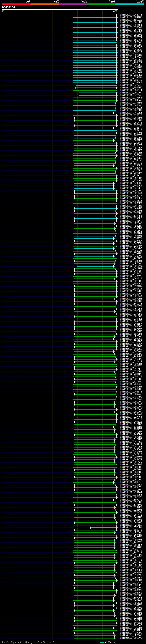Viewport: 146px width, 644px height.
Task: Select hit label UniRef100_Q42783
Action: pyautogui.click(x=131, y=15)
